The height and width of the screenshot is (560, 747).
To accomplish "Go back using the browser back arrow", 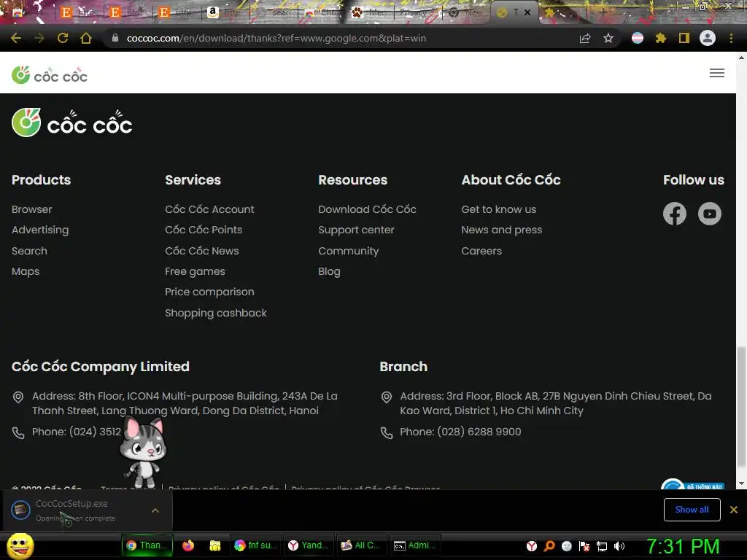I will tap(16, 38).
